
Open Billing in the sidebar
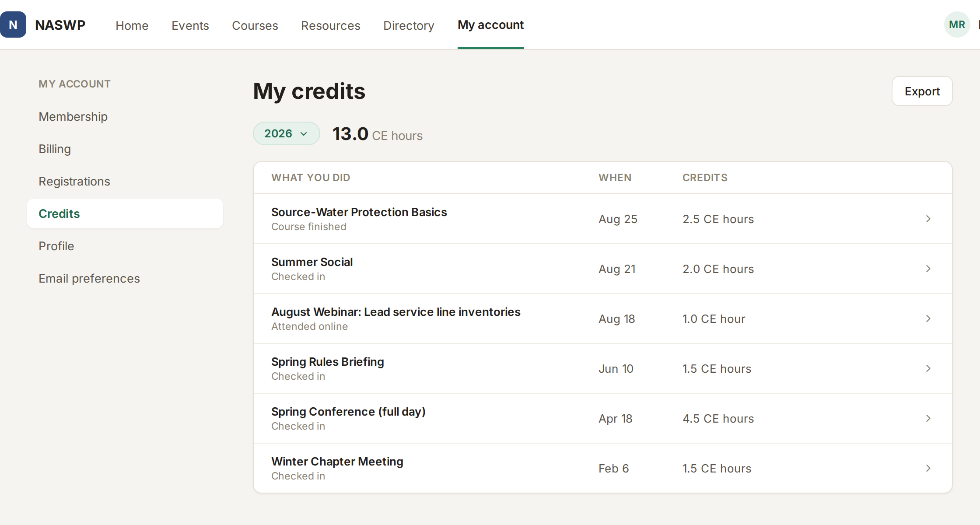tap(125, 149)
